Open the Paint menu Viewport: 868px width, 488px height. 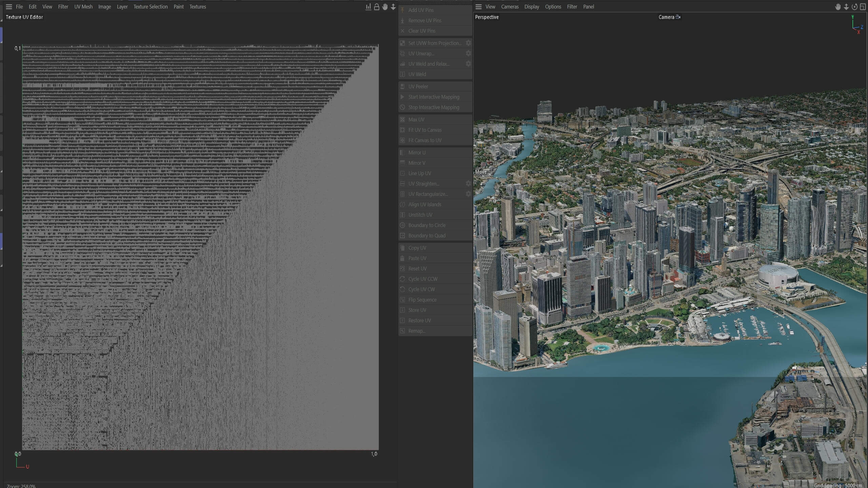click(179, 7)
